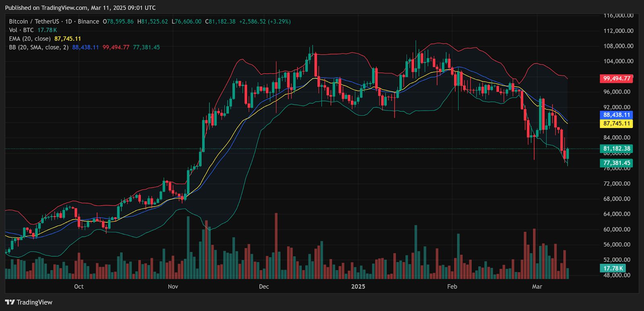Image resolution: width=644 pixels, height=311 pixels.
Task: Click the 48,000.00 price scale label
Action: pyautogui.click(x=617, y=275)
